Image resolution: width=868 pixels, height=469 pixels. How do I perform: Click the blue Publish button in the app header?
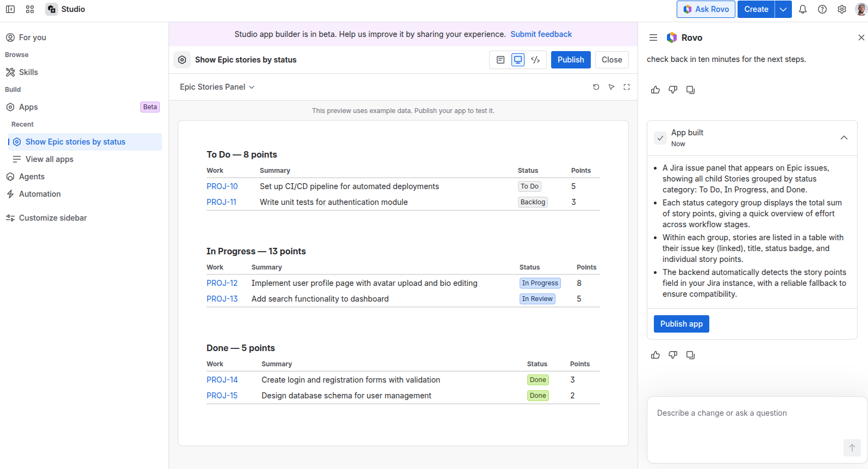tap(571, 60)
